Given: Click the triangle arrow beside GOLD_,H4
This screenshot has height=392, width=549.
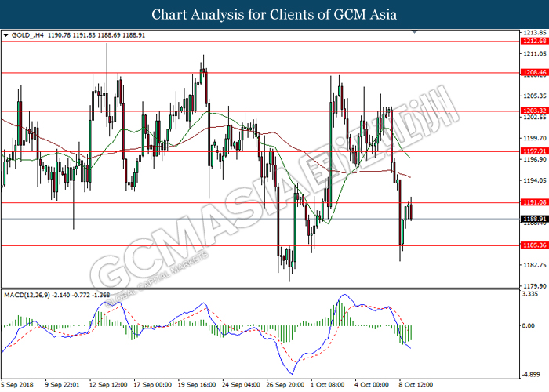Looking at the screenshot, I should (x=6, y=35).
